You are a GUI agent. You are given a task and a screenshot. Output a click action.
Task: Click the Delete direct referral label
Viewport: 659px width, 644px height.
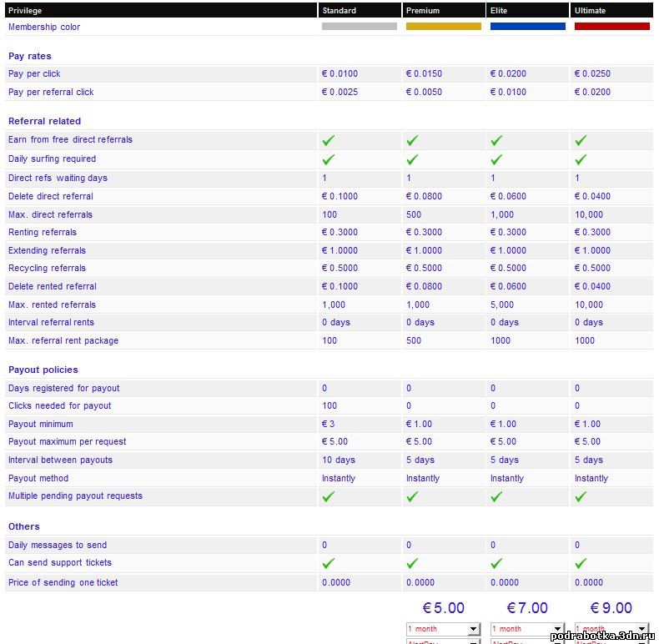[x=51, y=196]
